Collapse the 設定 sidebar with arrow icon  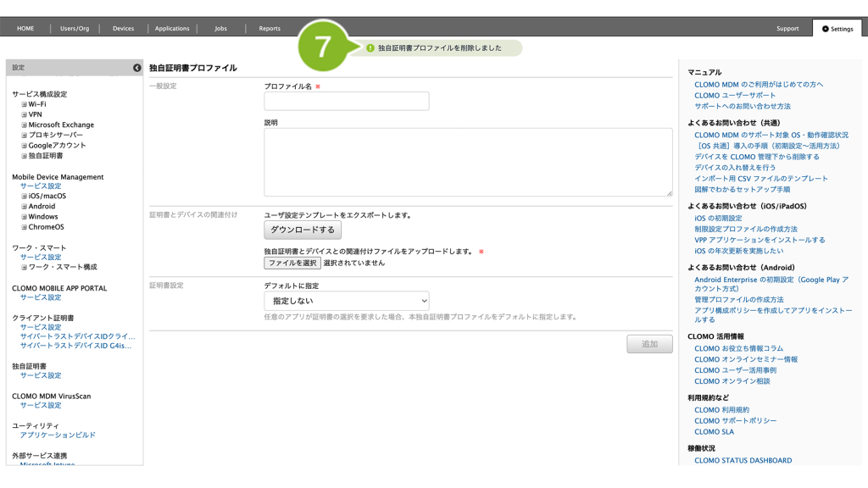tap(136, 68)
